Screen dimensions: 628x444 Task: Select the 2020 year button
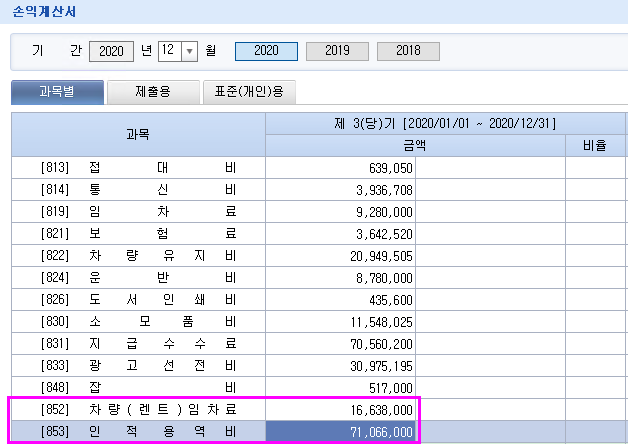265,51
